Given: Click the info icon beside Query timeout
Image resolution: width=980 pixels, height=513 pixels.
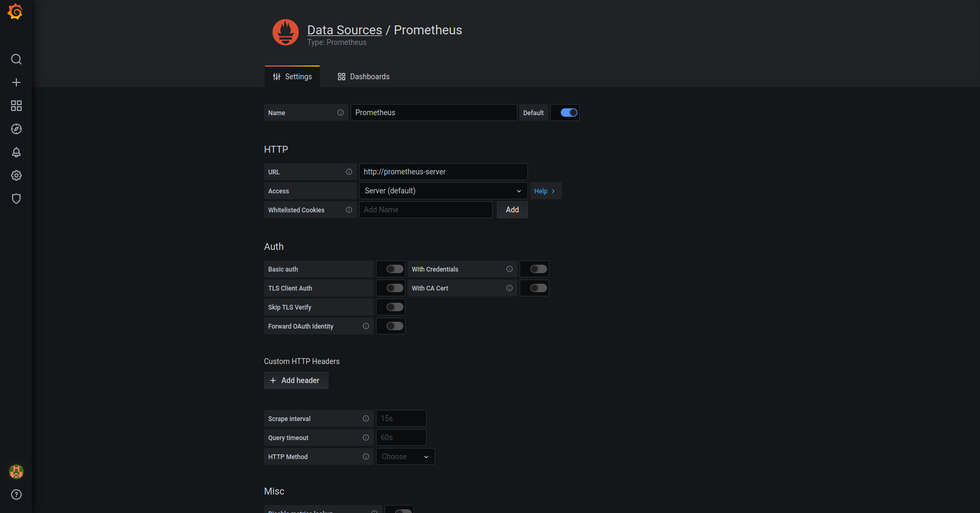Looking at the screenshot, I should tap(366, 437).
